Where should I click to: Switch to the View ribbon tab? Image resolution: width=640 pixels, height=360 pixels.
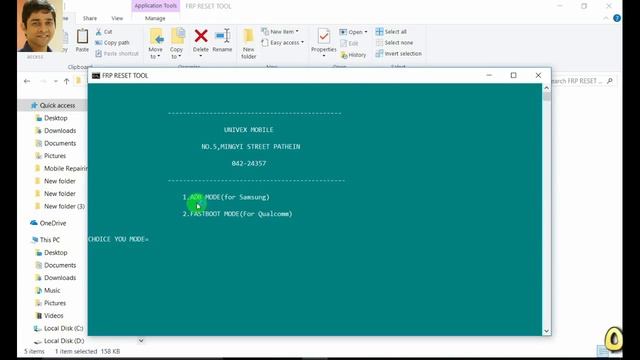tap(117, 18)
